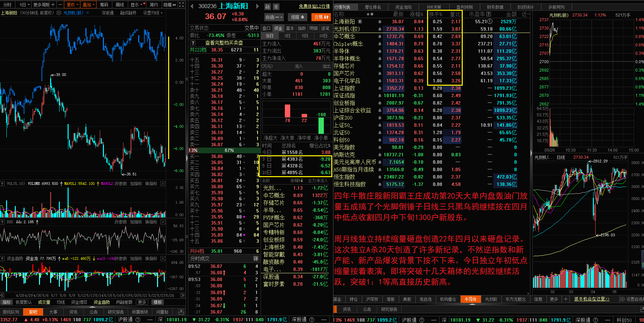644x323 pixels.
Task: Switch to DDE决策 tab
Action: (434, 7)
